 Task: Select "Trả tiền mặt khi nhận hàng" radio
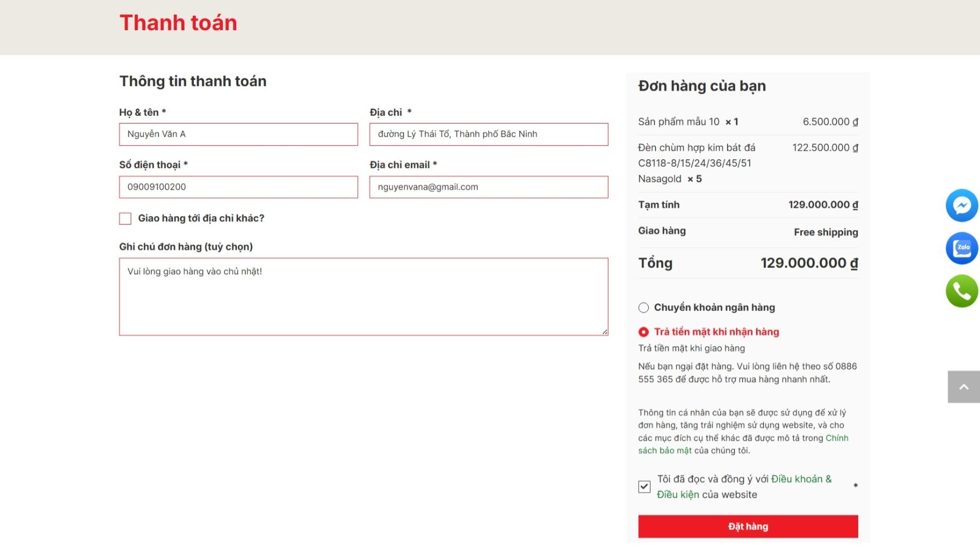tap(643, 332)
